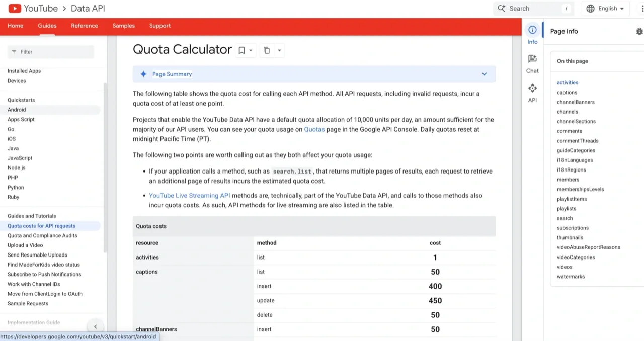Switch to the Guides tab

click(x=47, y=26)
